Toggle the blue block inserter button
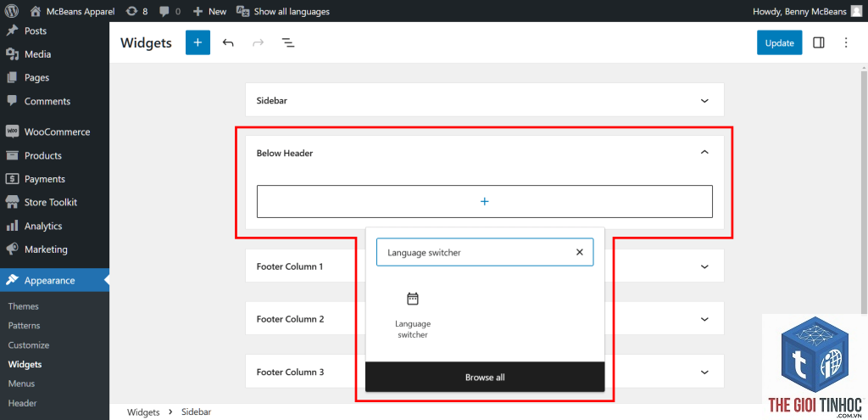This screenshot has height=420, width=868. click(x=198, y=42)
